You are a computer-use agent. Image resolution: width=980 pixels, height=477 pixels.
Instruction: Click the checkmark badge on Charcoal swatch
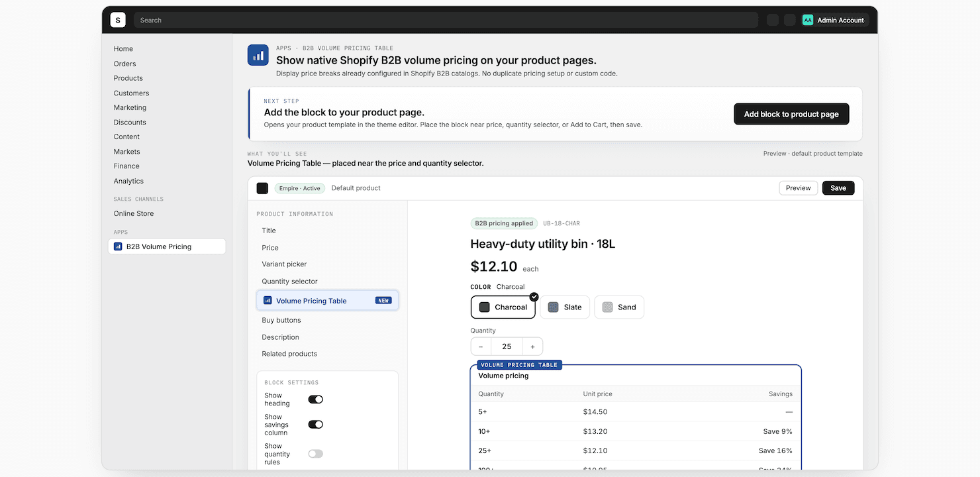click(534, 297)
